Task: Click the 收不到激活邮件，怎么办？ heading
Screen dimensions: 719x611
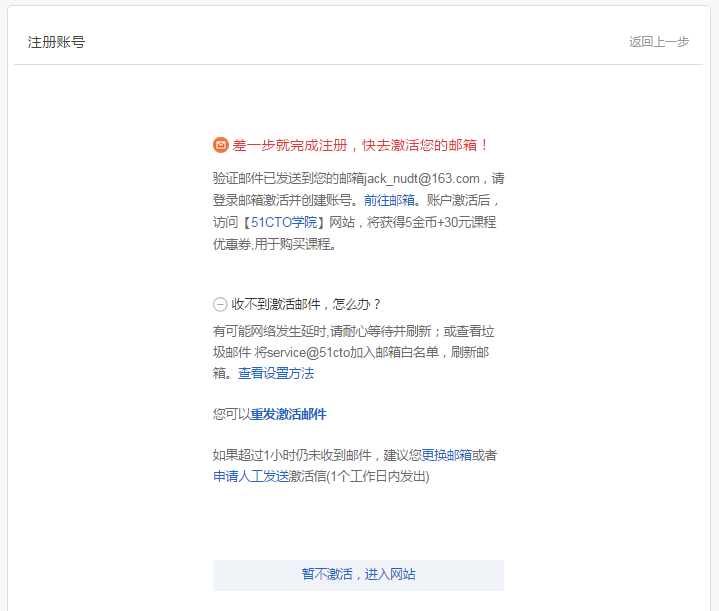Action: [x=306, y=304]
